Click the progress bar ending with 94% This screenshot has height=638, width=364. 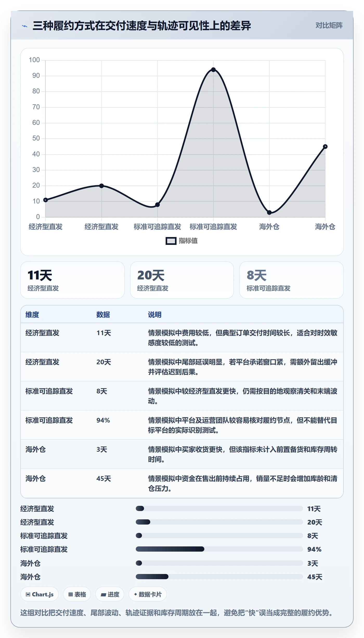(219, 549)
